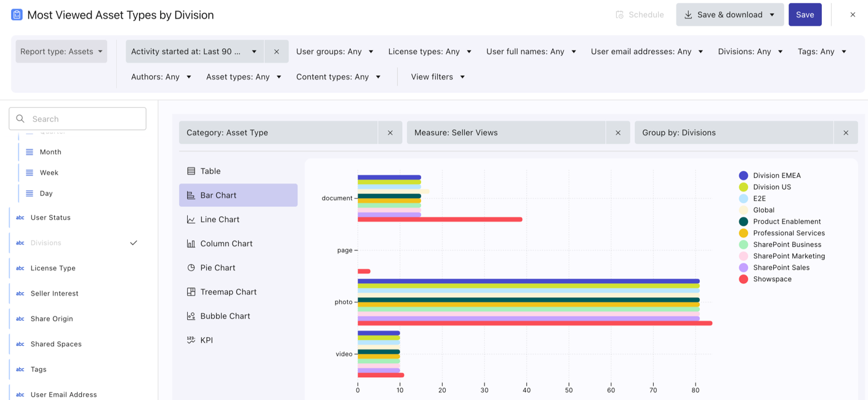Choose the Treemap Chart icon
The image size is (868, 400).
click(x=191, y=292)
